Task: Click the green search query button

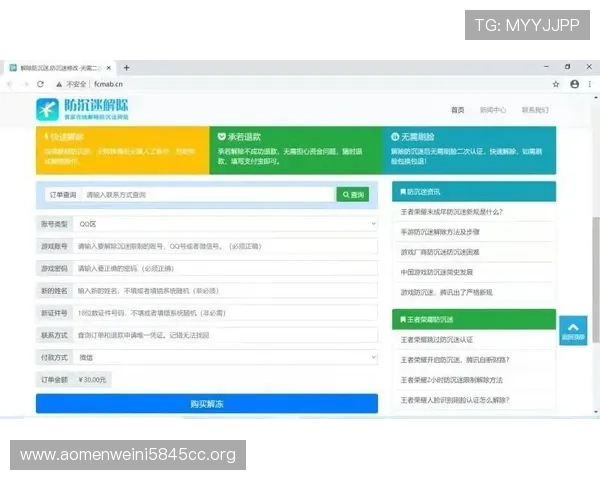Action: click(353, 194)
